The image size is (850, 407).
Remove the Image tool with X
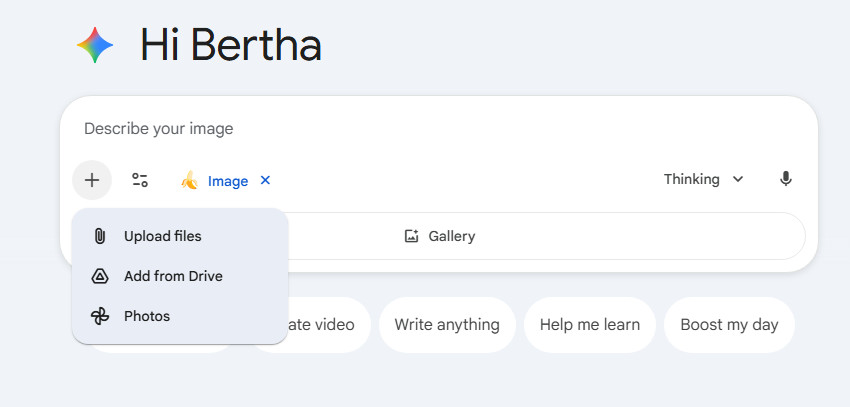pyautogui.click(x=265, y=180)
